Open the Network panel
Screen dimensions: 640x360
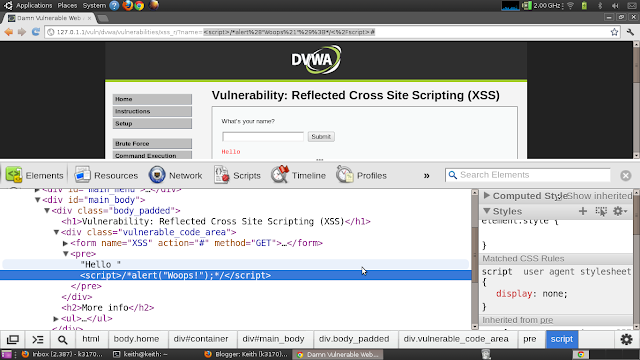(x=176, y=175)
